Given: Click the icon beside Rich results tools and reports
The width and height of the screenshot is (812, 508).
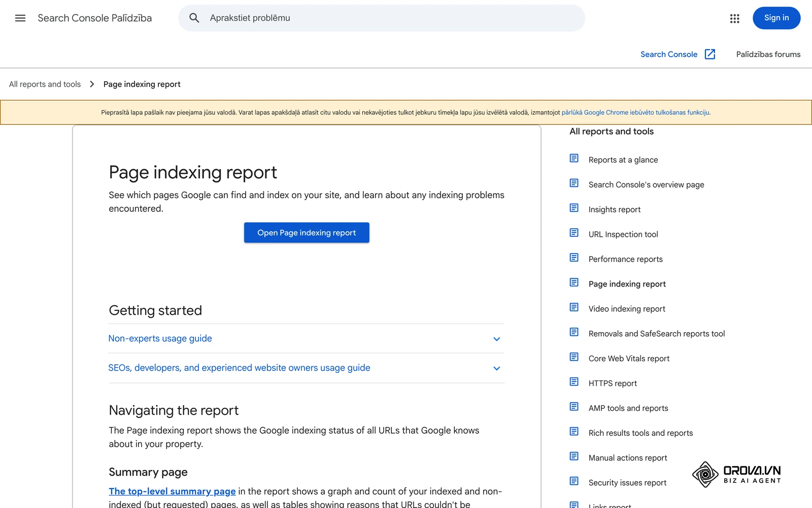Looking at the screenshot, I should click(x=574, y=432).
